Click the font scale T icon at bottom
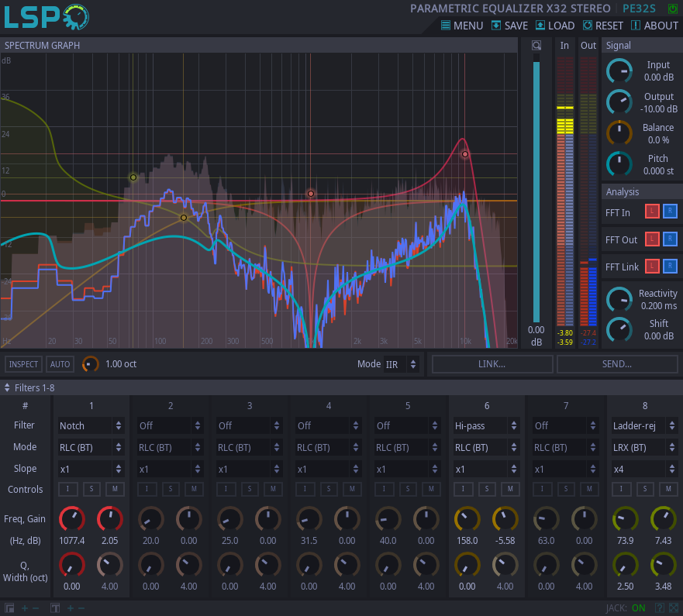Image resolution: width=683 pixels, height=616 pixels. pyautogui.click(x=55, y=608)
